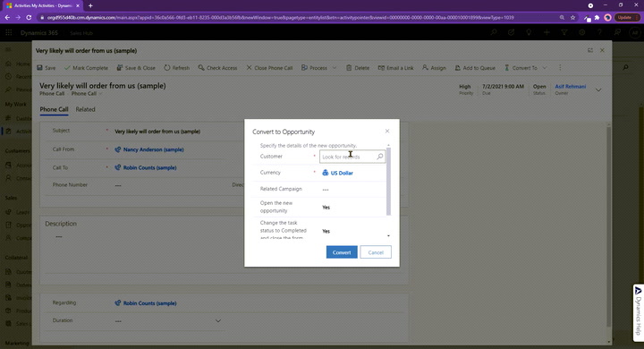Screen dimensions: 644x349
Task: Click the Customer search magnifier icon
Action: coord(380,157)
